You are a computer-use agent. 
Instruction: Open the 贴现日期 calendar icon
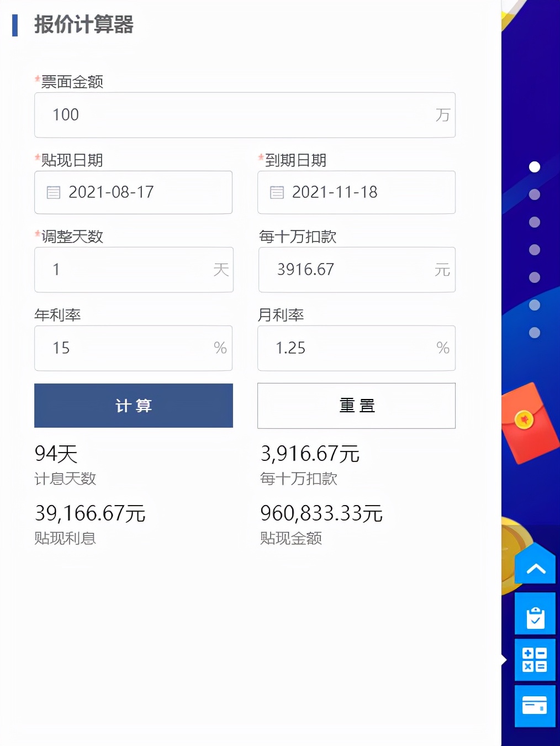pyautogui.click(x=53, y=192)
